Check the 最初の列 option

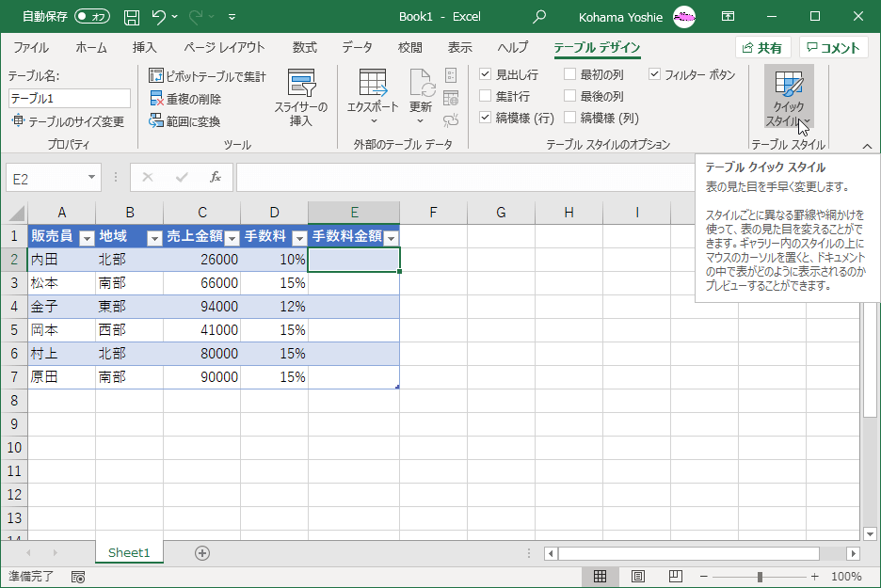[569, 73]
